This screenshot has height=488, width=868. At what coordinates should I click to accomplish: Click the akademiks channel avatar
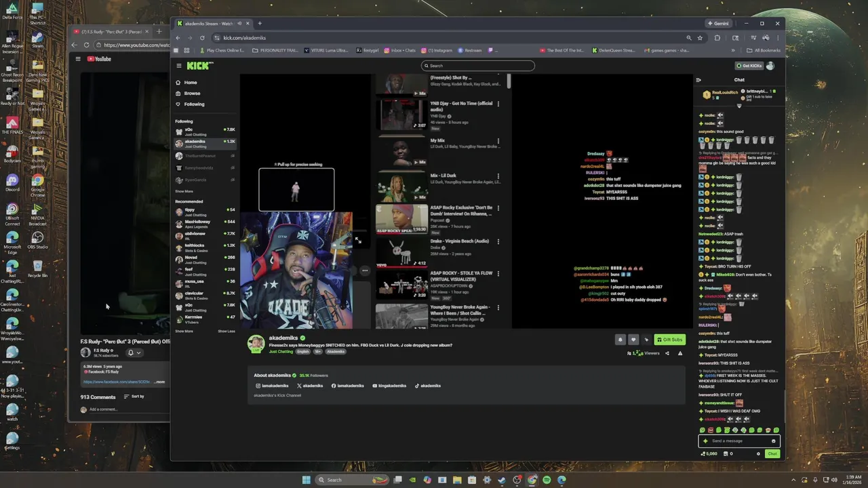[256, 344]
